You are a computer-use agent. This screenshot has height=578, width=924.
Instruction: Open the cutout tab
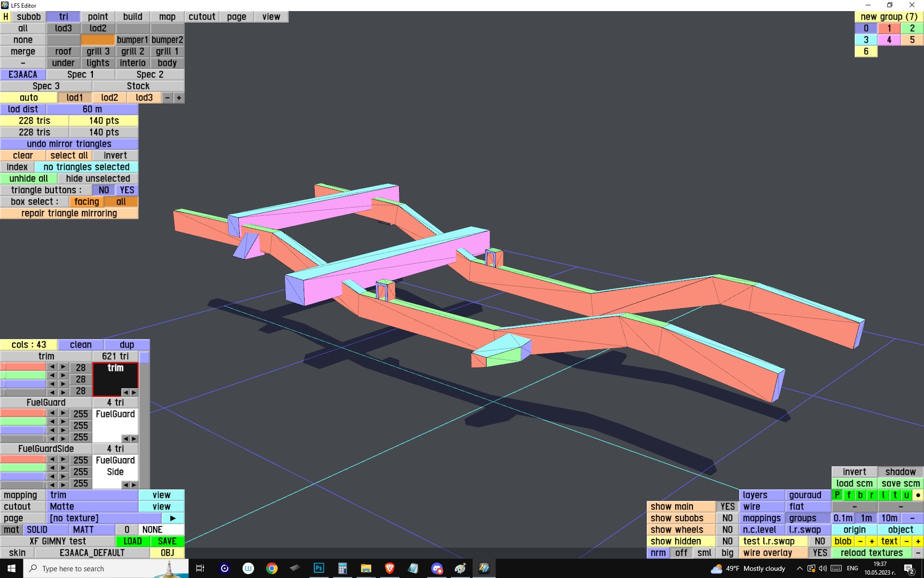click(202, 17)
